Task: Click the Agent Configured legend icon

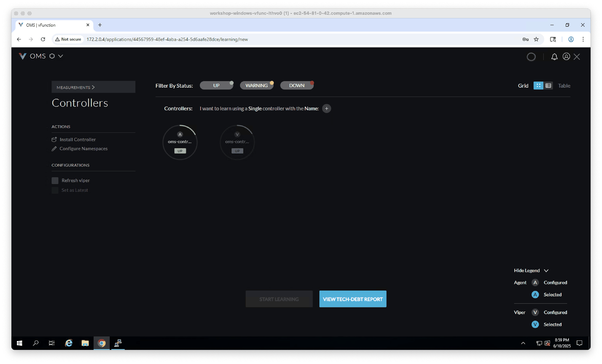Action: click(x=535, y=282)
